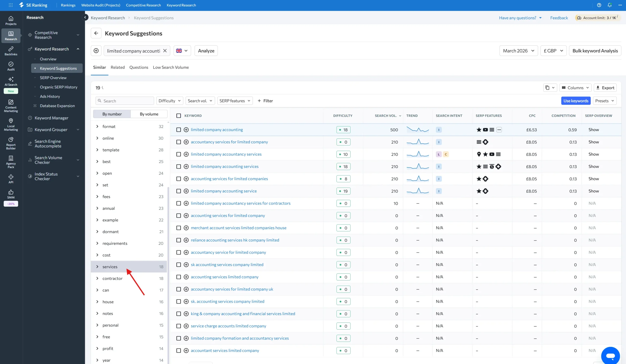
Task: Open the notifications bell
Action: click(x=609, y=5)
